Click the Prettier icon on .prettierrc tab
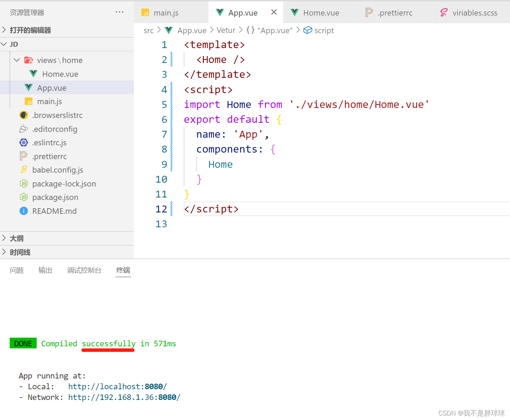Image resolution: width=510 pixels, height=420 pixels. point(369,12)
